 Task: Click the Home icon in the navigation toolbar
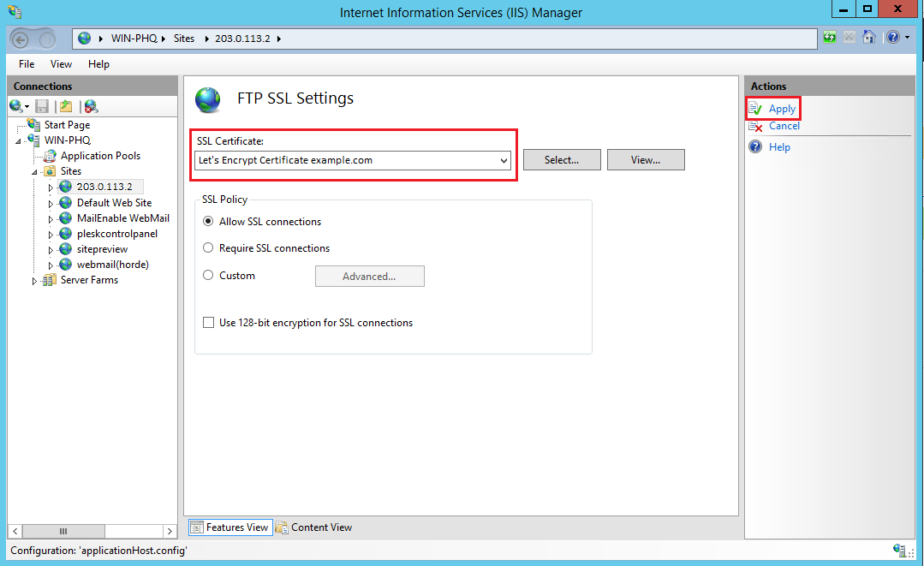coord(869,38)
